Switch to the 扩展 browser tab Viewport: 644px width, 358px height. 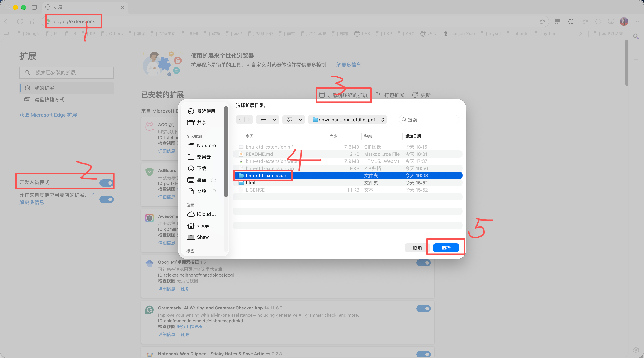(85, 7)
